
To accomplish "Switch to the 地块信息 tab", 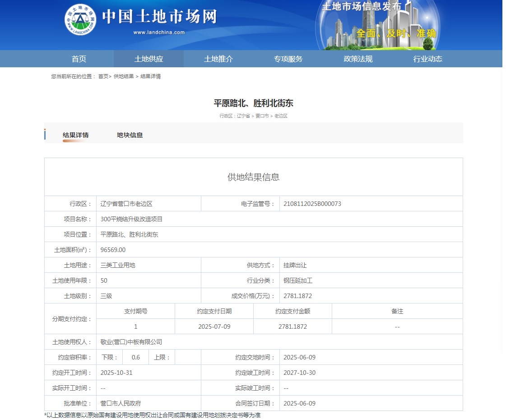I will 130,135.
